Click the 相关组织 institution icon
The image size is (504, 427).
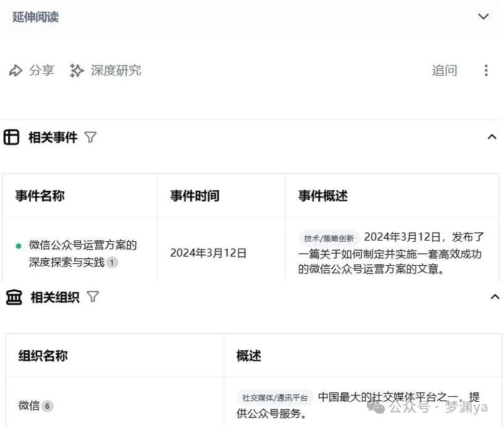pos(14,297)
